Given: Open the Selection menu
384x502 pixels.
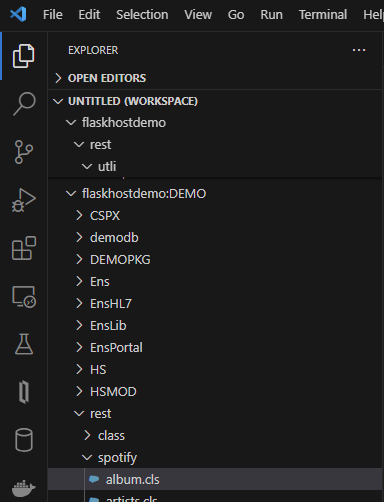Looking at the screenshot, I should click(x=142, y=15).
